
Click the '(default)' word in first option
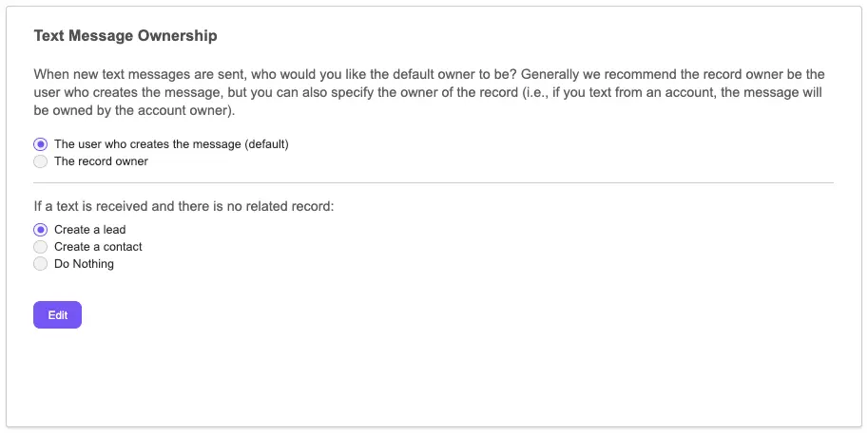click(265, 144)
